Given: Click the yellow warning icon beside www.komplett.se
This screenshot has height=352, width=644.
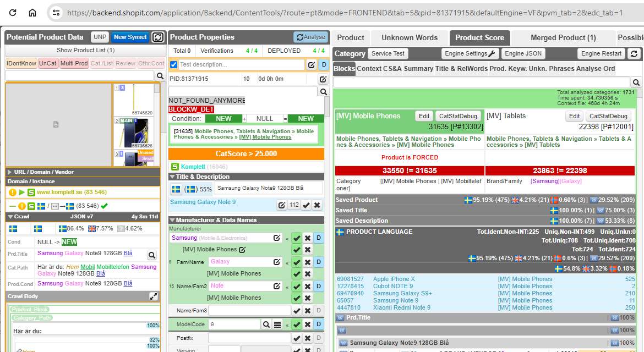Looking at the screenshot, I should [x=13, y=192].
